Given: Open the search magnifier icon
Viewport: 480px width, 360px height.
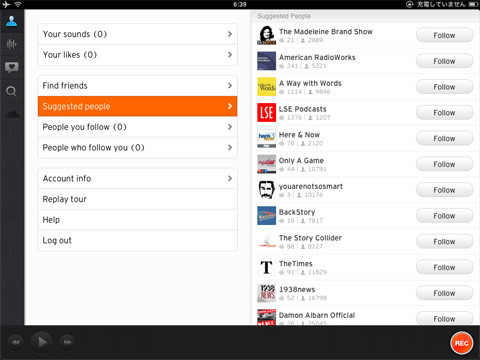Looking at the screenshot, I should (x=11, y=91).
